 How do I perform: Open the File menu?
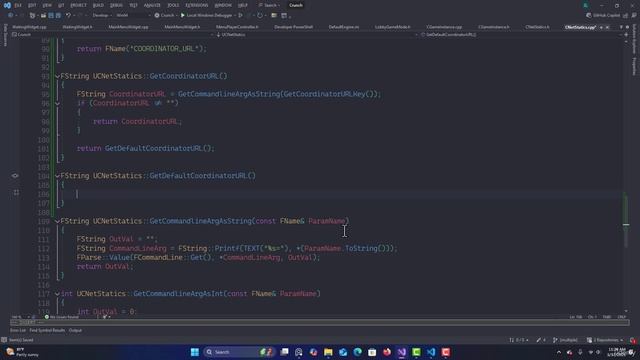(18, 5)
